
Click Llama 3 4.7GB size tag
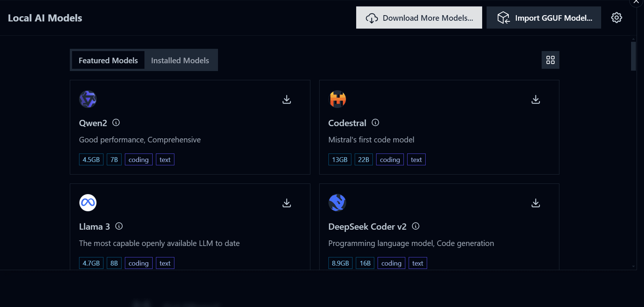(91, 263)
